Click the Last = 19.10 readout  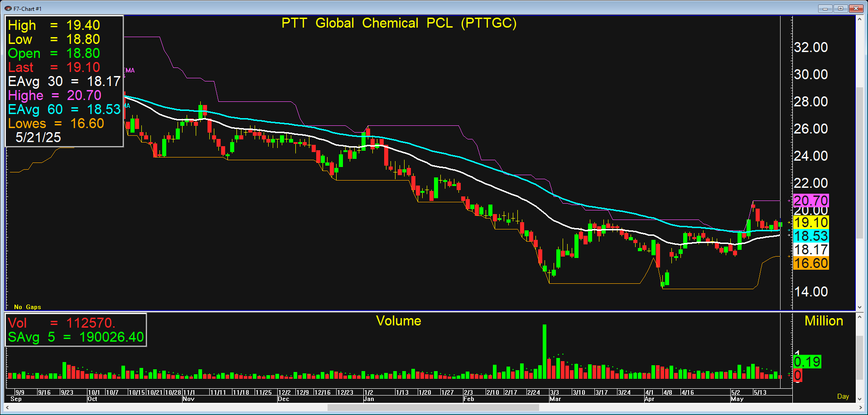coord(54,67)
